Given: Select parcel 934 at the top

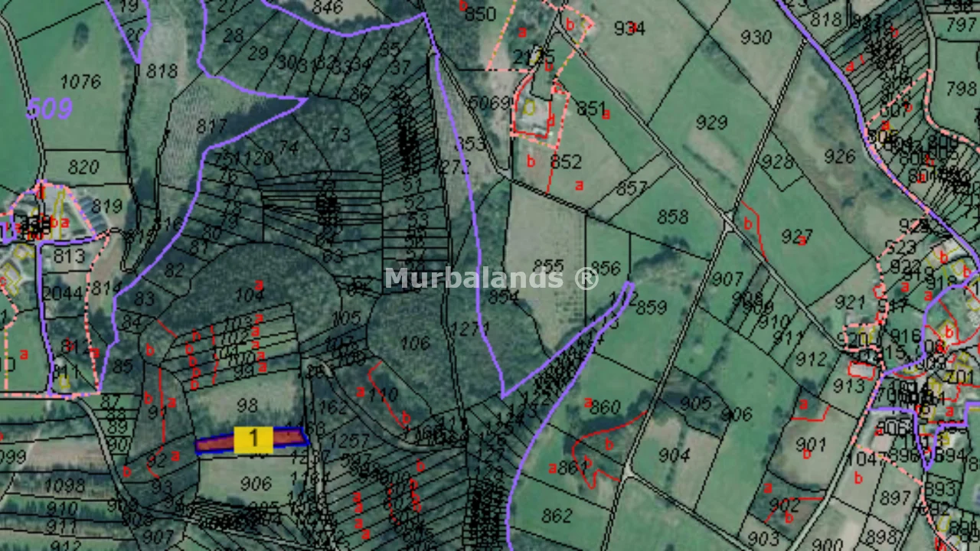Looking at the screenshot, I should 629,28.
